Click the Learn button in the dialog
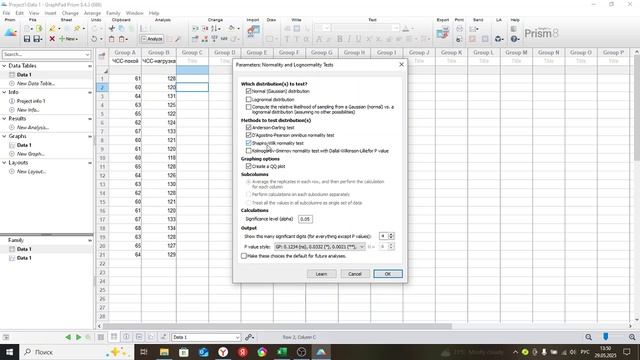Viewport: 640px width, 360px height. [x=322, y=274]
